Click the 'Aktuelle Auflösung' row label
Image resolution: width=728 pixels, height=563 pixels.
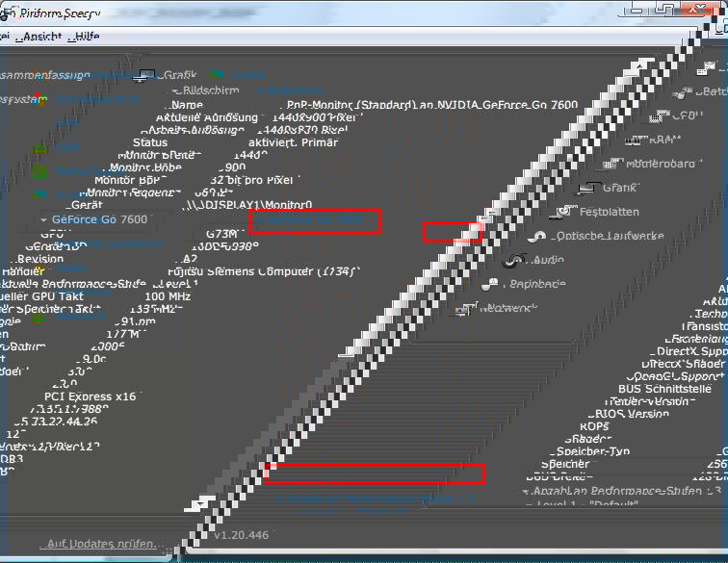(x=207, y=117)
